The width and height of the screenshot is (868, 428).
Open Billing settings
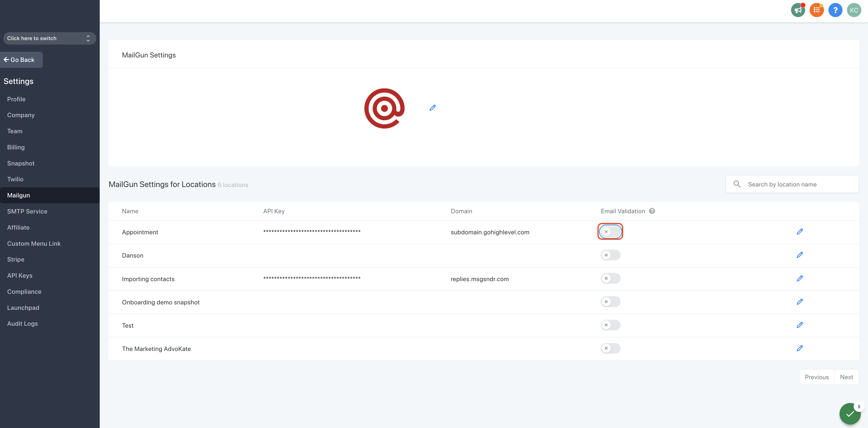[16, 147]
